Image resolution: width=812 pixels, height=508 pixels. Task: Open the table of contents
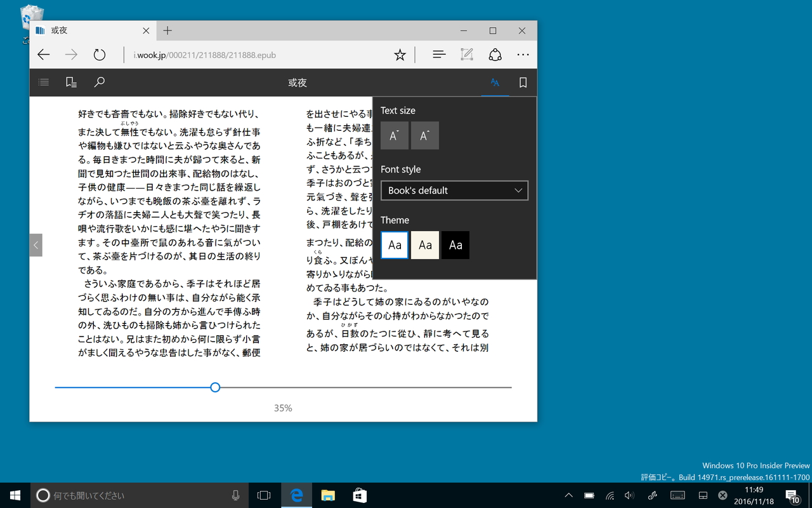43,82
